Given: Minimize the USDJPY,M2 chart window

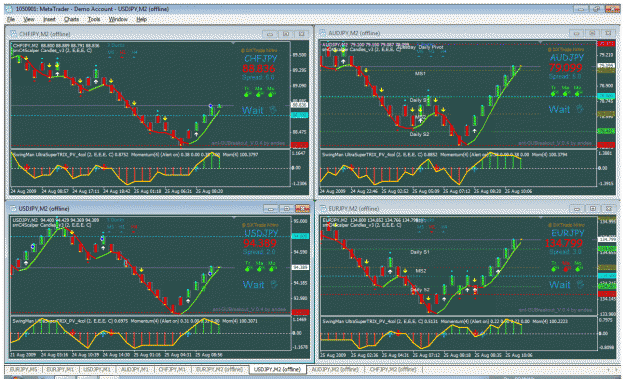Looking at the screenshot, I should pyautogui.click(x=271, y=209).
